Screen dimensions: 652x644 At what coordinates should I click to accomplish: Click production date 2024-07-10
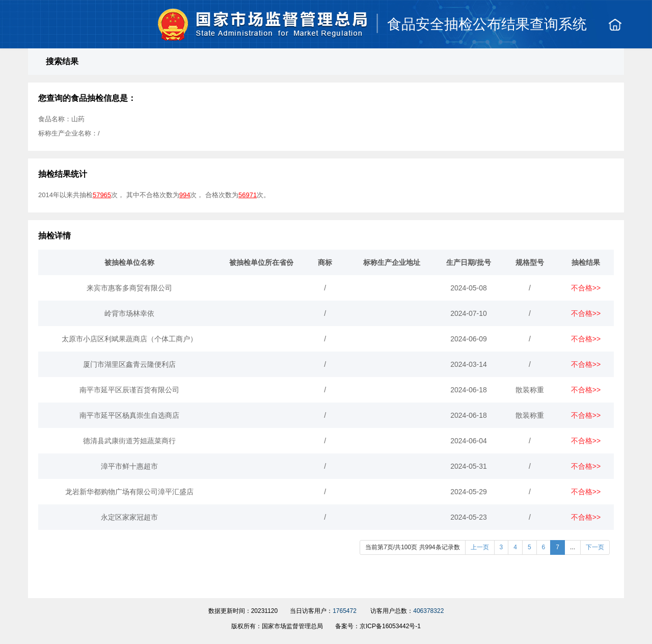point(469,313)
